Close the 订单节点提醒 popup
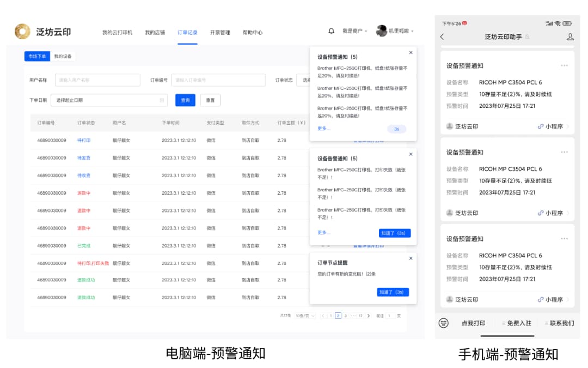588x368 pixels. 411,258
